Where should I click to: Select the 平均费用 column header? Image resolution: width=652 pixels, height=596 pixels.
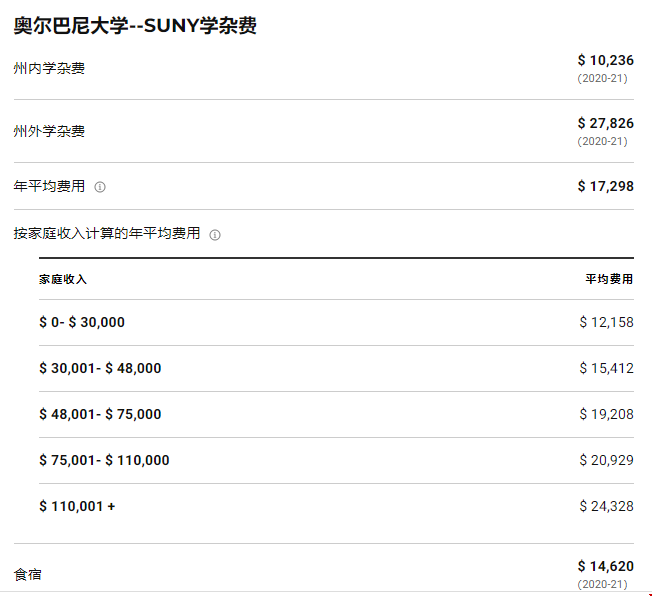tap(609, 279)
